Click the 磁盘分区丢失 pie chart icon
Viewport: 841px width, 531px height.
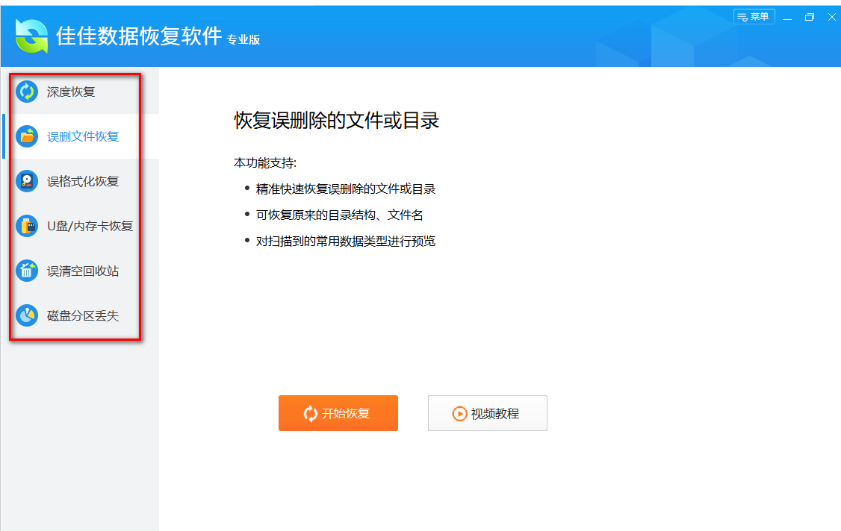(x=27, y=315)
